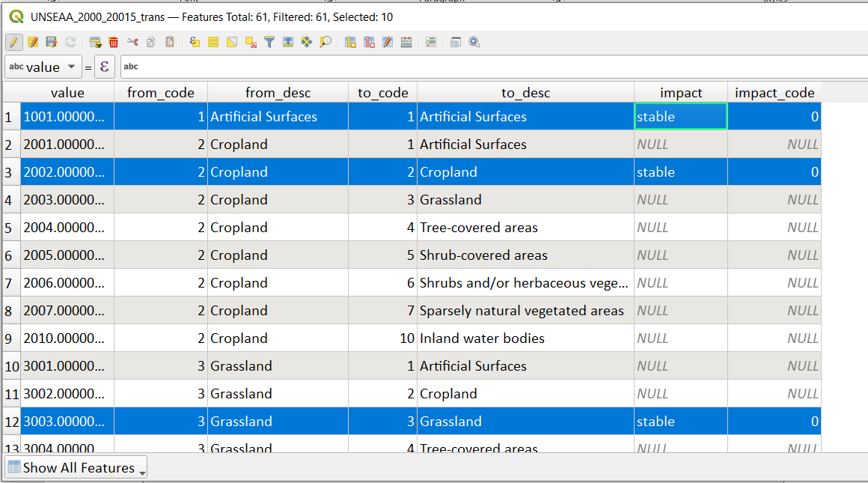Image resolution: width=868 pixels, height=483 pixels.
Task: Save edits with the floppy disk icon
Action: coord(52,42)
